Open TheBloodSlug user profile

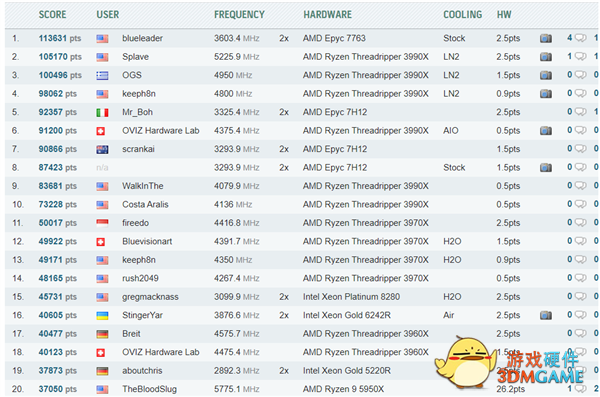(149, 389)
